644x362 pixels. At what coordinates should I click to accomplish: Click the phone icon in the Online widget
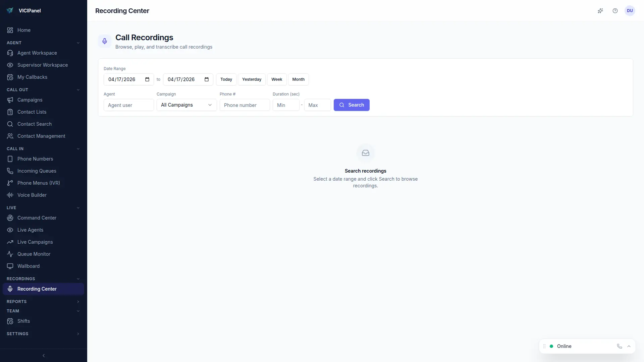620,346
